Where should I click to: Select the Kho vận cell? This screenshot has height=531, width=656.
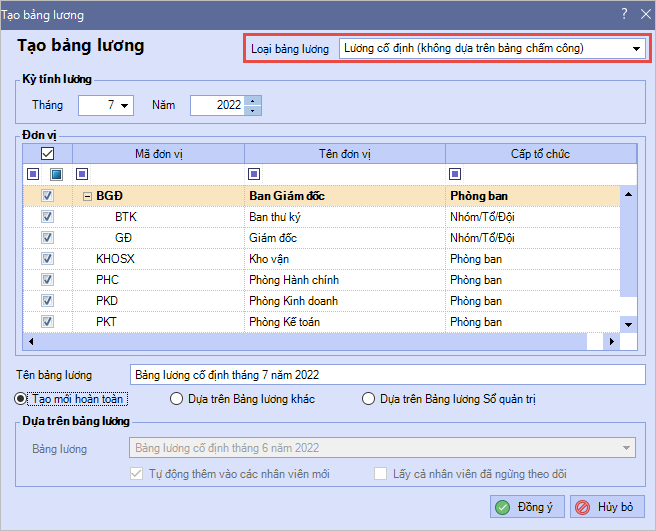(x=345, y=259)
